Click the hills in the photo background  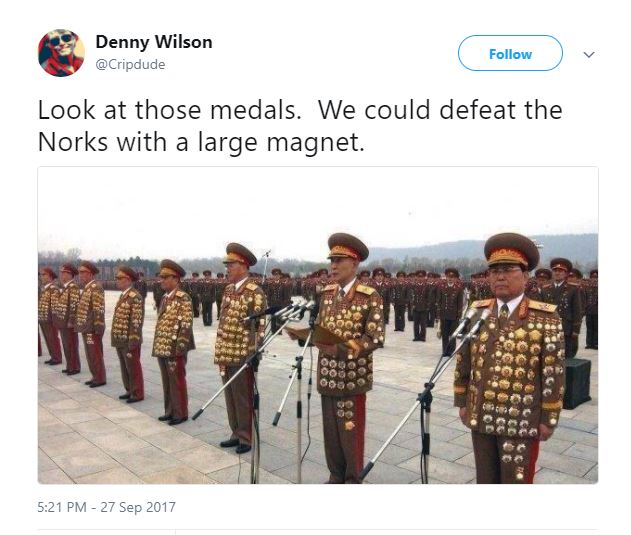[x=483, y=248]
